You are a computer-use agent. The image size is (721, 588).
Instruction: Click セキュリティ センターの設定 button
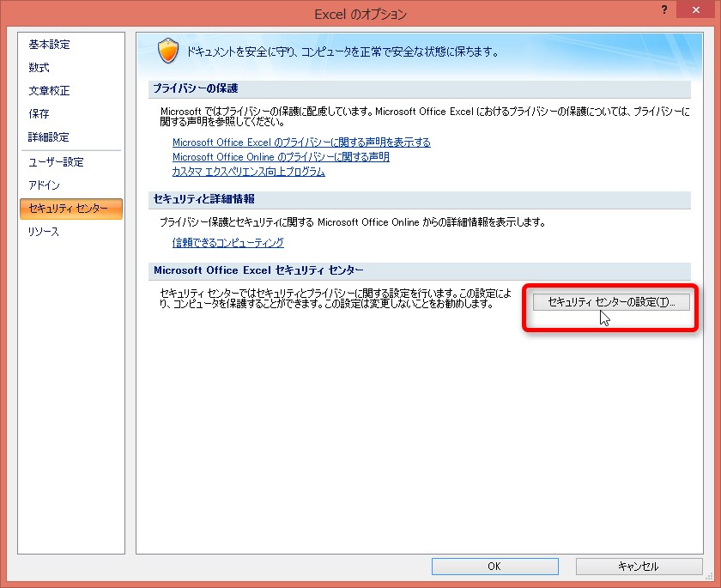click(x=611, y=302)
